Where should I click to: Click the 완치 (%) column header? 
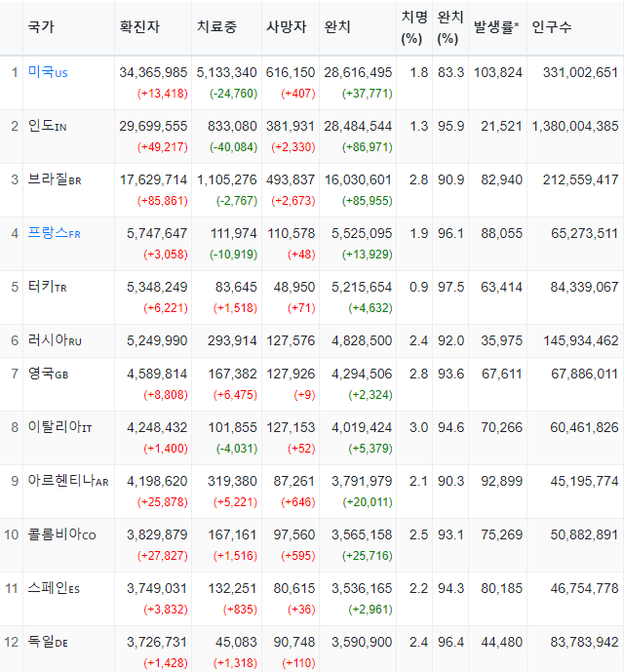[x=450, y=27]
